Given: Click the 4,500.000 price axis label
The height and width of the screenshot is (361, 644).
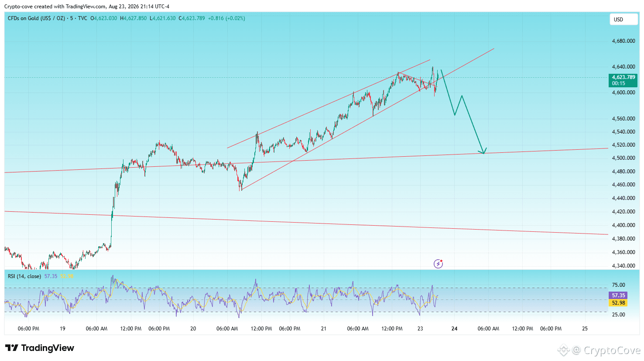Looking at the screenshot, I should (623, 158).
